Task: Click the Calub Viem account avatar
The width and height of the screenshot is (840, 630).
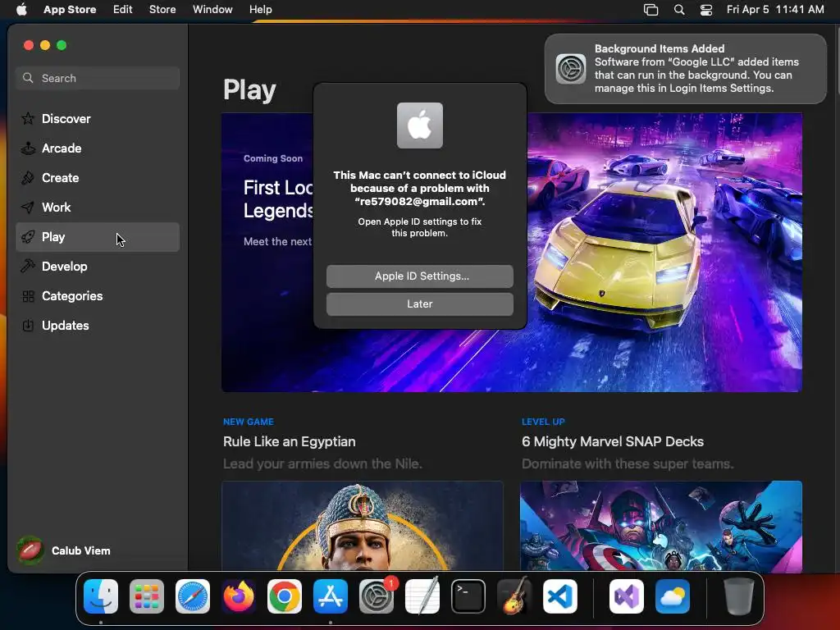Action: click(30, 550)
